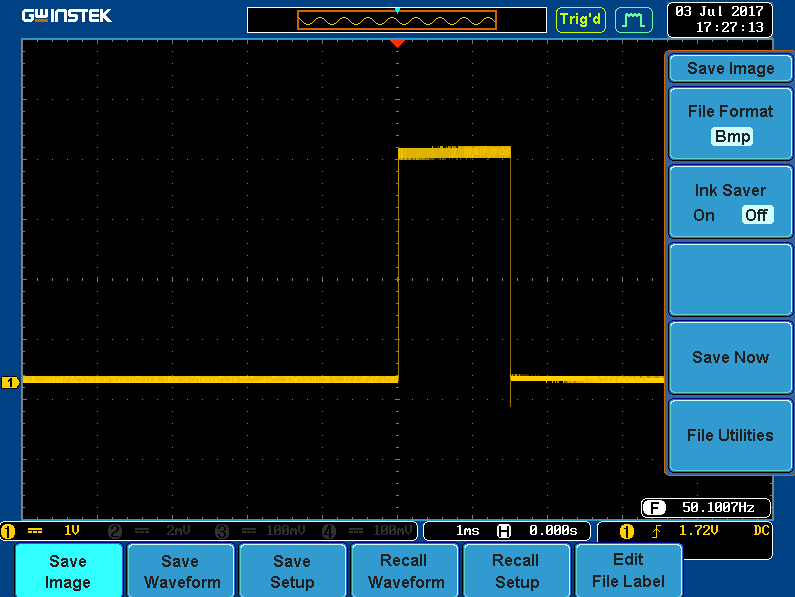Open the Save Waveform menu
The width and height of the screenshot is (795, 597).
(x=181, y=571)
